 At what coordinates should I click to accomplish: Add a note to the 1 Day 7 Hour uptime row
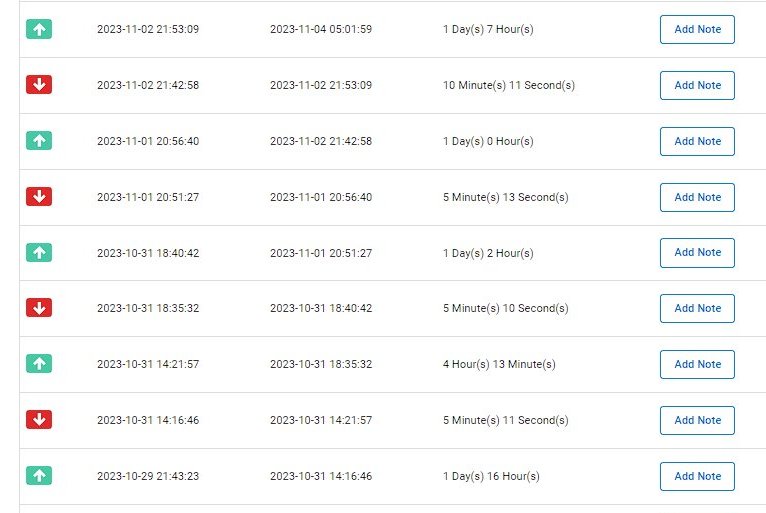point(697,29)
